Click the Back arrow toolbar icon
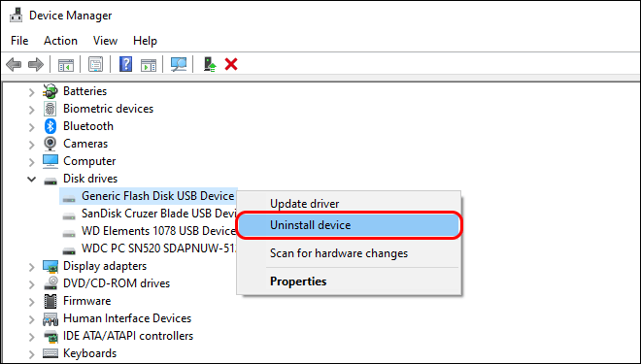This screenshot has width=641, height=364. click(x=14, y=64)
